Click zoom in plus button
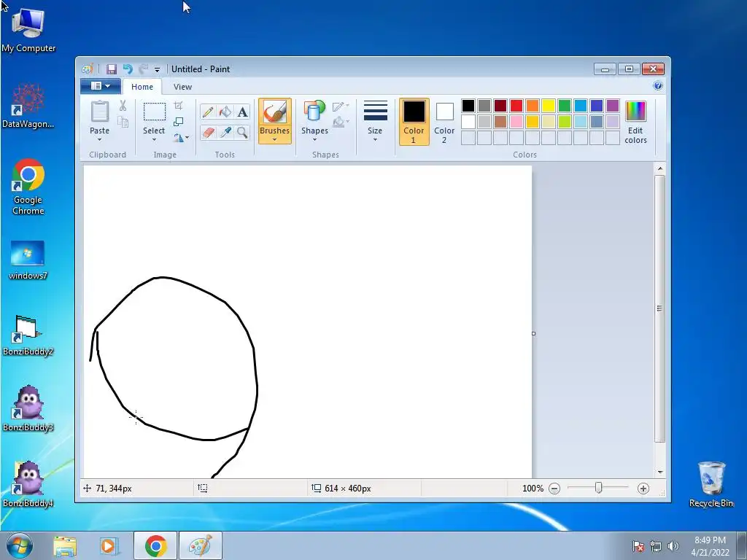The height and width of the screenshot is (560, 747). click(643, 488)
